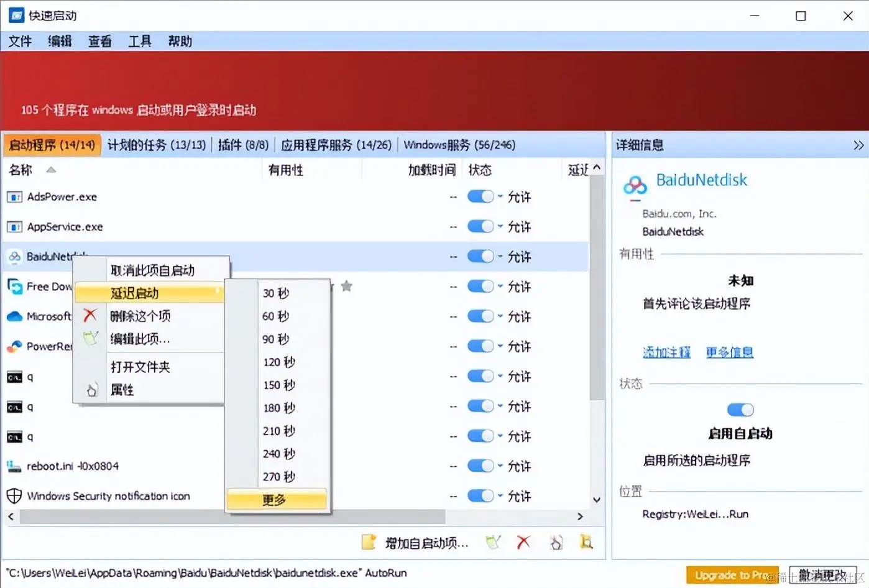Click 增加自启动项... button
Viewport: 869px width, 588px height.
[x=426, y=543]
